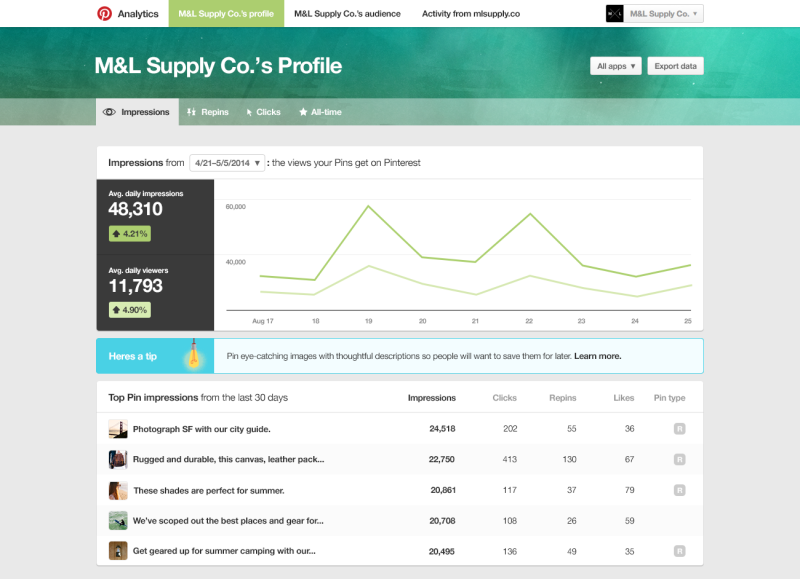
Task: Open 'We've scoped out the best places' pin
Action: tap(228, 521)
